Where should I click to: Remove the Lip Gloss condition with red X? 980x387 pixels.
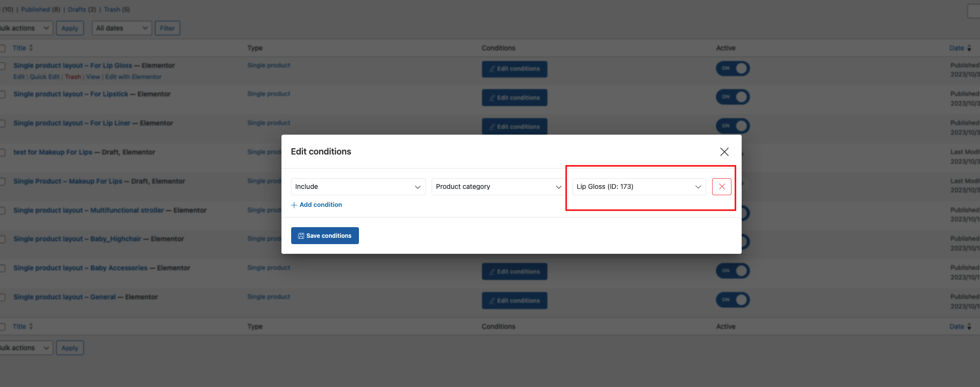click(x=721, y=186)
